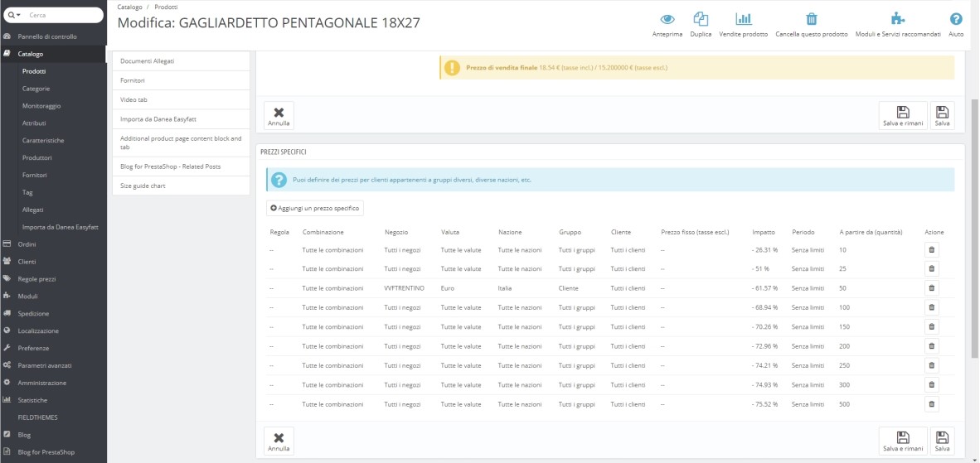The image size is (980, 463).
Task: Open the Size guide chart tab
Action: tap(182, 186)
